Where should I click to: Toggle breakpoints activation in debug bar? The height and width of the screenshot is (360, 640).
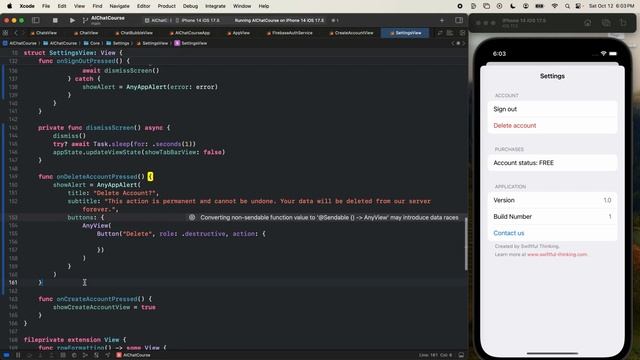click(6, 355)
